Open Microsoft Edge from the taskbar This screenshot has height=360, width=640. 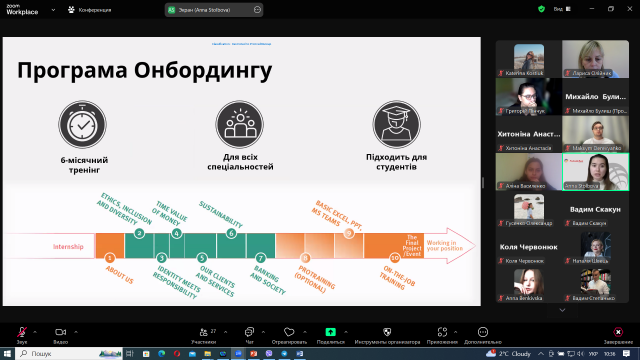point(162,353)
